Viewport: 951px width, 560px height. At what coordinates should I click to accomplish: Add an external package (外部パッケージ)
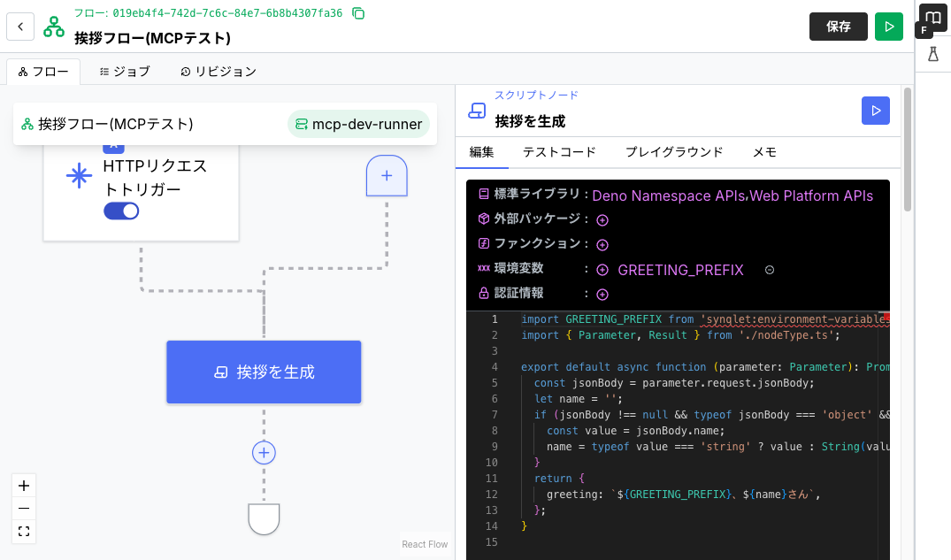click(602, 220)
